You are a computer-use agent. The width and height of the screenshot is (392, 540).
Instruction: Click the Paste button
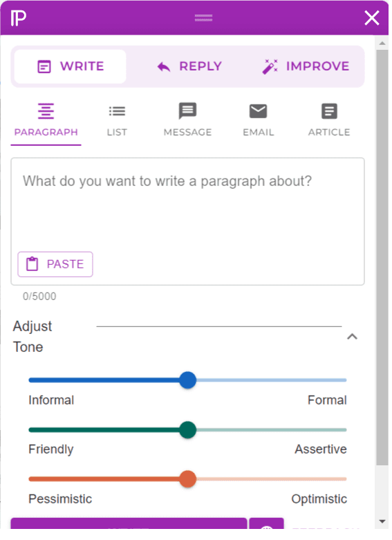[x=55, y=264]
